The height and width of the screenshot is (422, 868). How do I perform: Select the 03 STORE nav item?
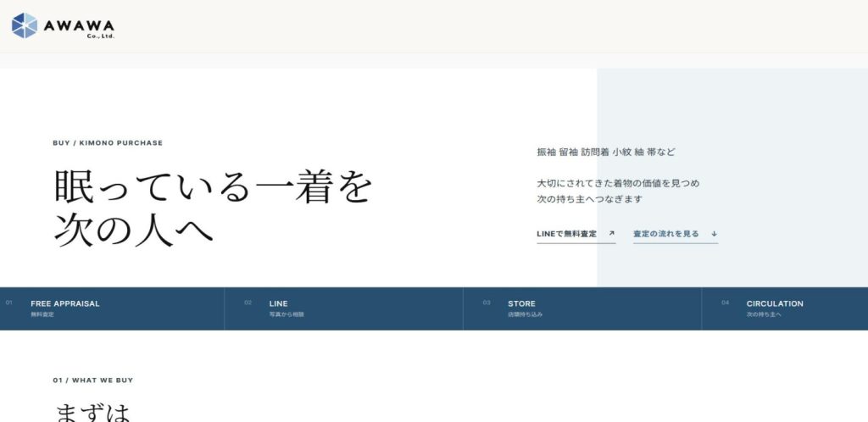pyautogui.click(x=582, y=308)
